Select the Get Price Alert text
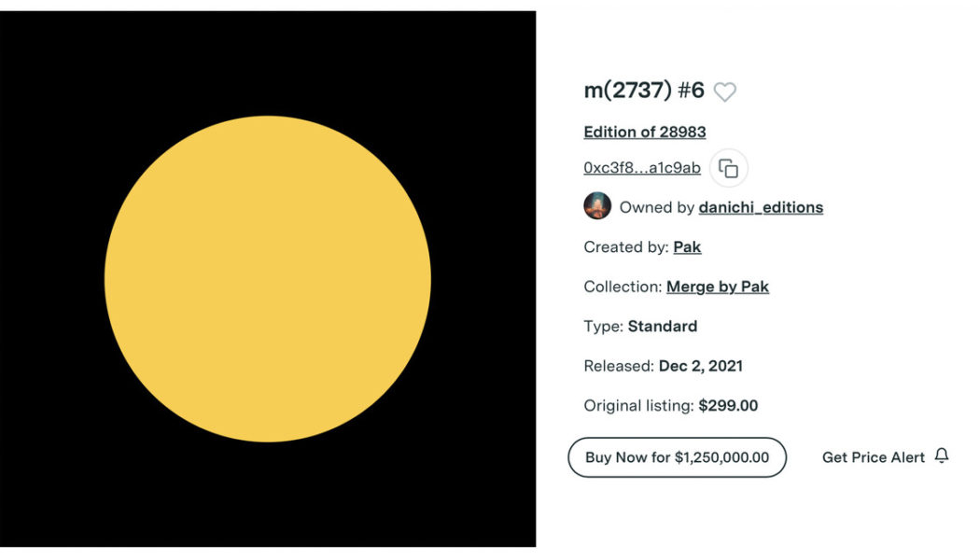This screenshot has height=560, width=980. [874, 457]
